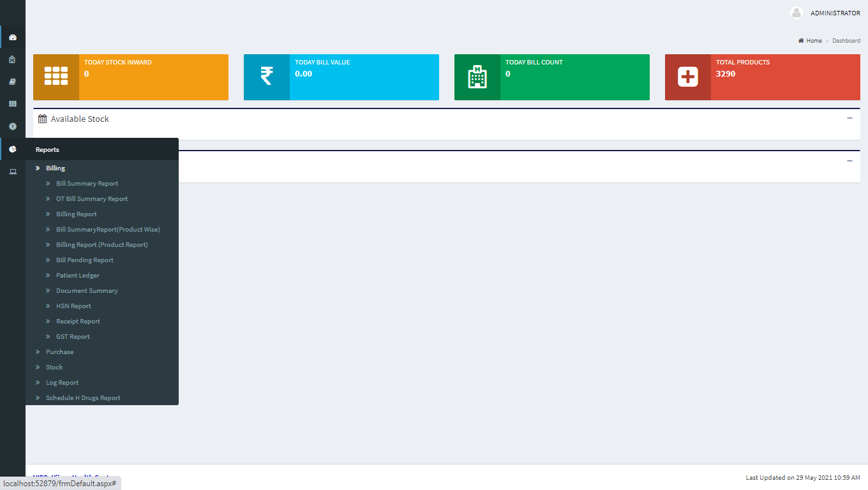
Task: Open the dashboard gauge icon in sidebar
Action: (x=13, y=38)
